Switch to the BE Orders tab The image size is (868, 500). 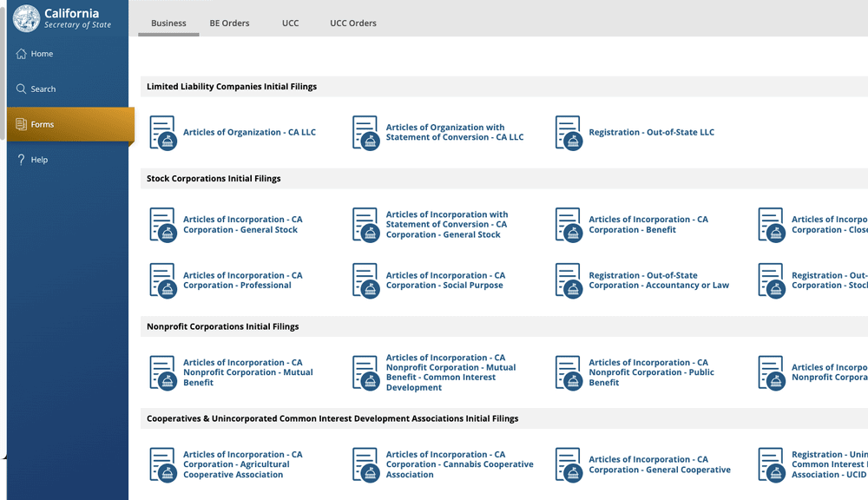(229, 23)
